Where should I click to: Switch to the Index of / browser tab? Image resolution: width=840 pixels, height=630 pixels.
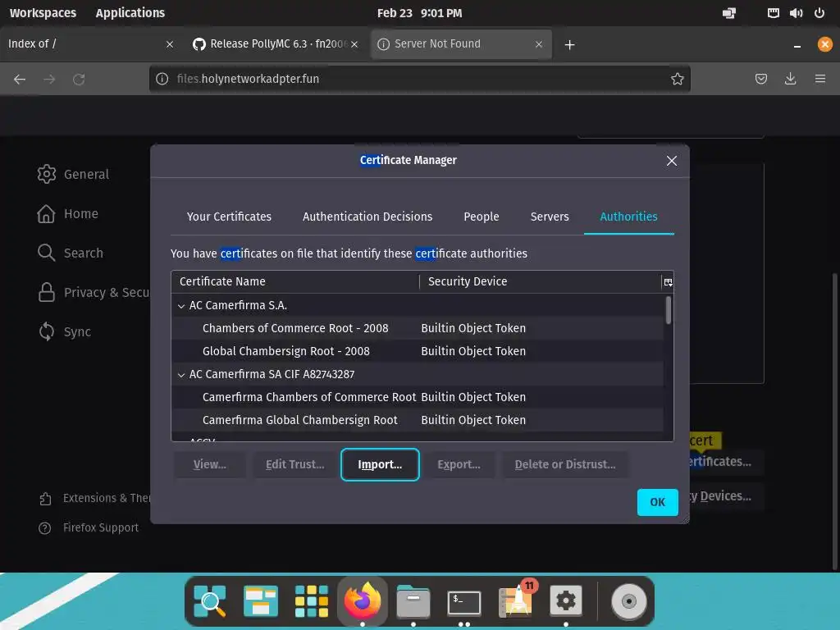(85, 44)
